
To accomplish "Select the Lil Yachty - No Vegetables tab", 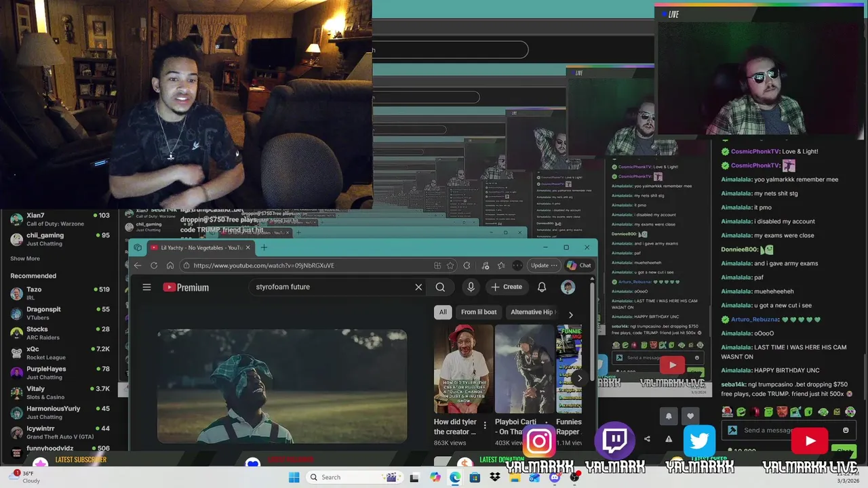I will pos(200,247).
